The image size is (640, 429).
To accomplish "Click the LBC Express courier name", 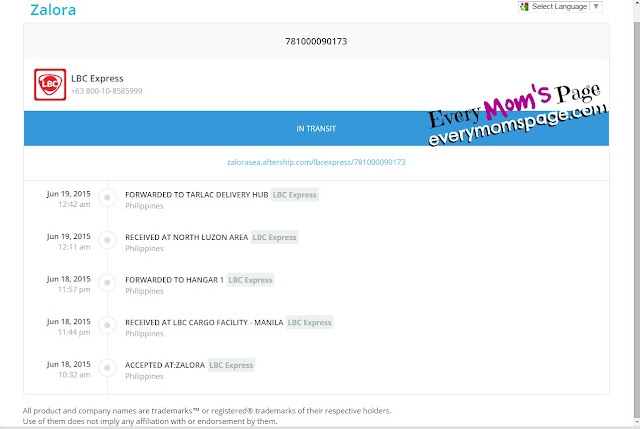I will 97,78.
